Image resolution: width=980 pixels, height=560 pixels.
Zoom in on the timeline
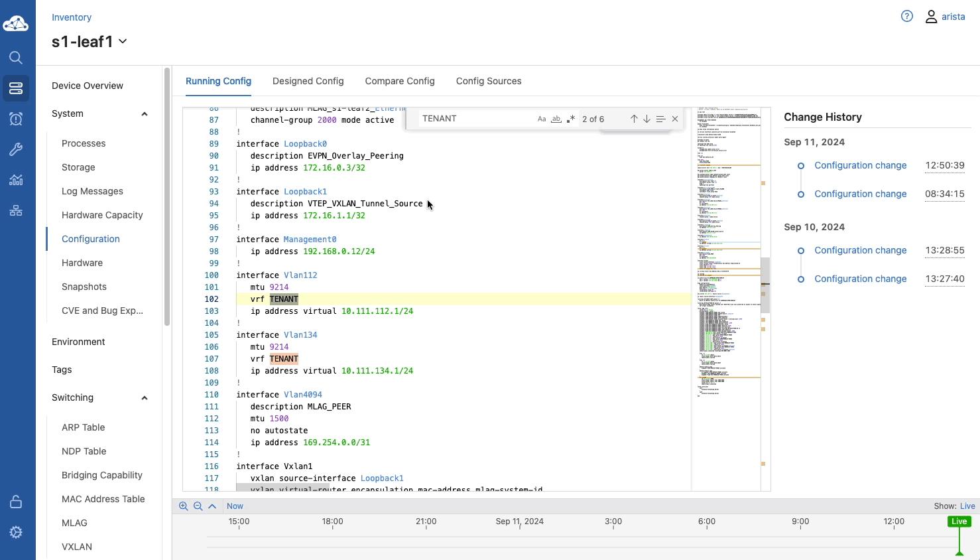tap(184, 506)
